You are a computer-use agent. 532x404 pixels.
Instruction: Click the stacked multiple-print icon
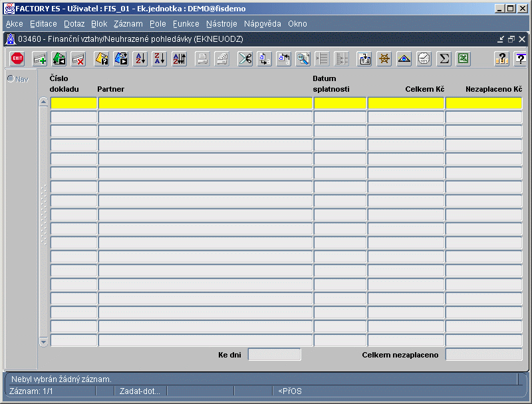(222, 58)
